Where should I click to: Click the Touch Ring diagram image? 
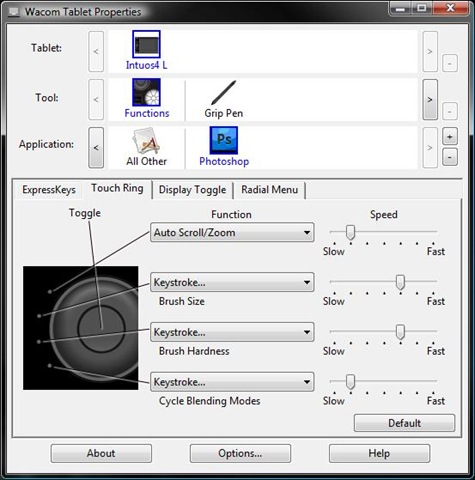pyautogui.click(x=81, y=328)
